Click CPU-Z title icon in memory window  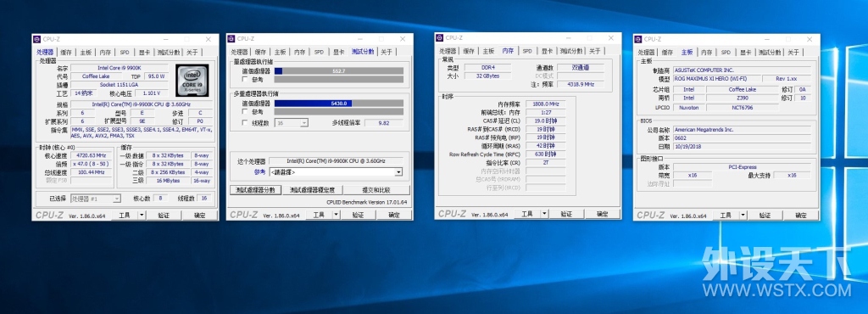[440, 37]
